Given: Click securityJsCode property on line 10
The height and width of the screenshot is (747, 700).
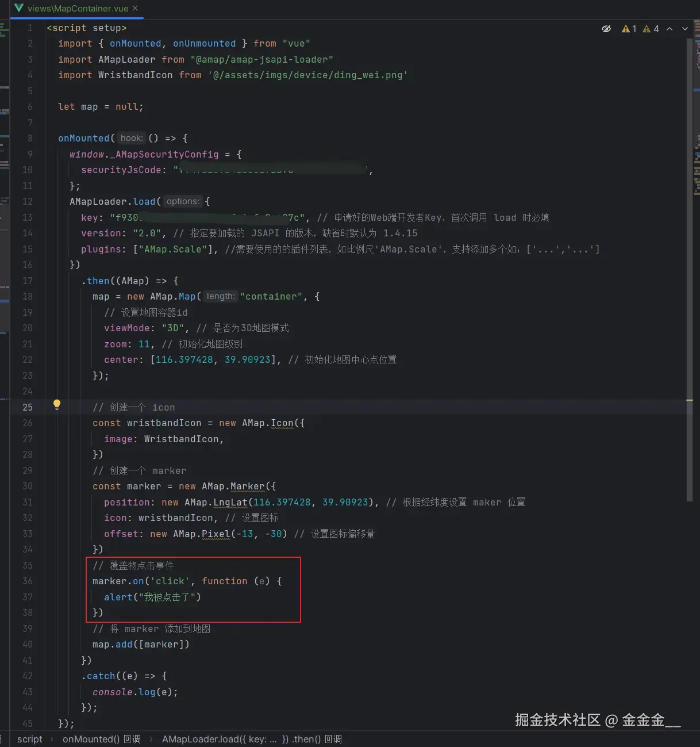Looking at the screenshot, I should coord(121,170).
